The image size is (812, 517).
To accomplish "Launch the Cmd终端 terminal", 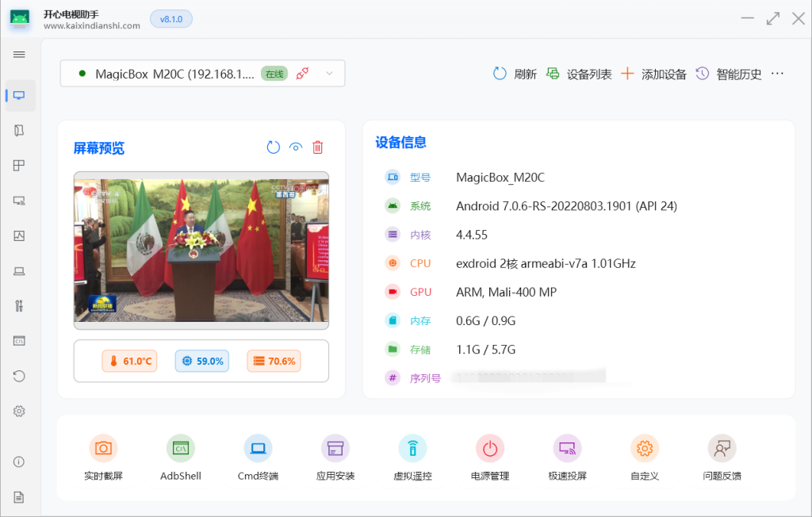I will coord(258,449).
